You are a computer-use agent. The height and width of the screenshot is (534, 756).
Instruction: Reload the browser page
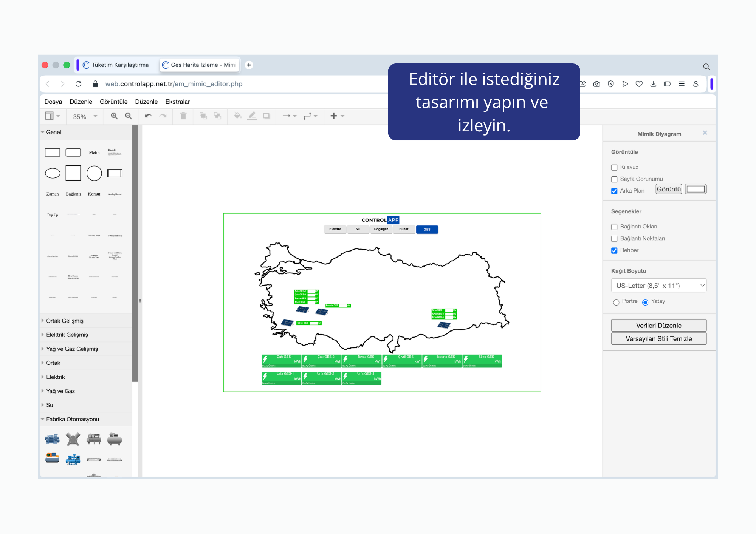78,84
